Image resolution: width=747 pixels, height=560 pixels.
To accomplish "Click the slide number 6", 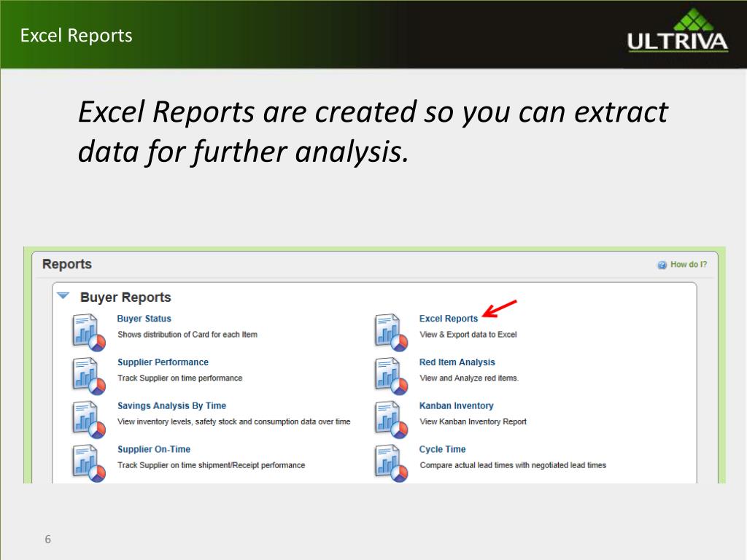I will pos(47,539).
